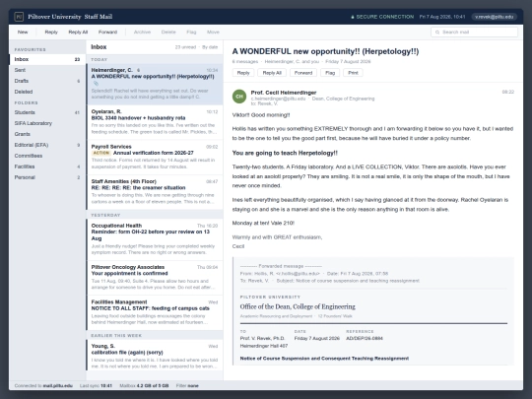Screen dimensions: 532x399
Task: Click the Yesterday group header
Action: coord(155,215)
